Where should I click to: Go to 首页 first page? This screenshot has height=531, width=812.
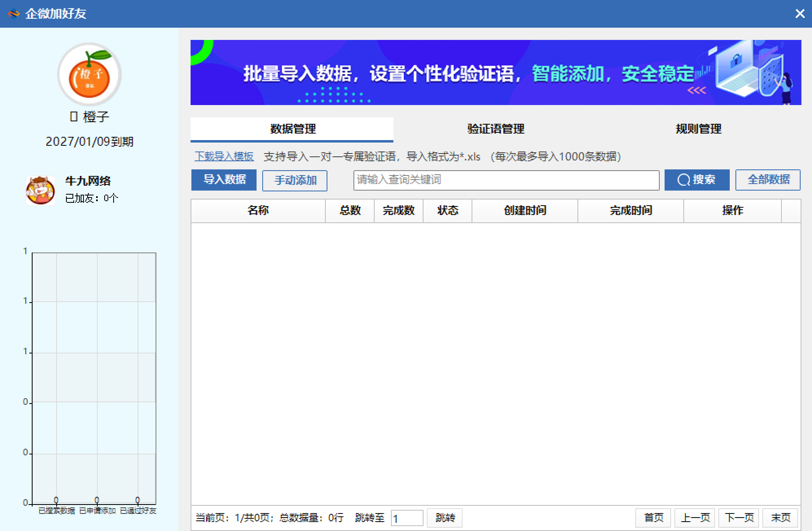point(653,518)
